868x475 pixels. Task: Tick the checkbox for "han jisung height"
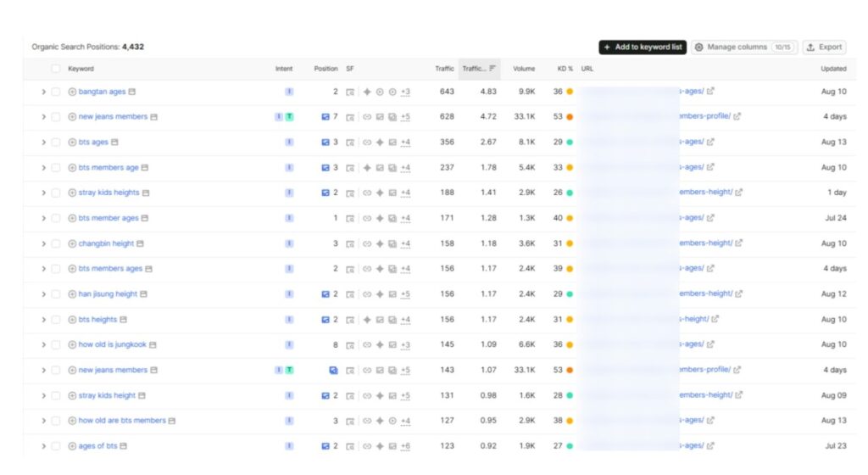[55, 294]
